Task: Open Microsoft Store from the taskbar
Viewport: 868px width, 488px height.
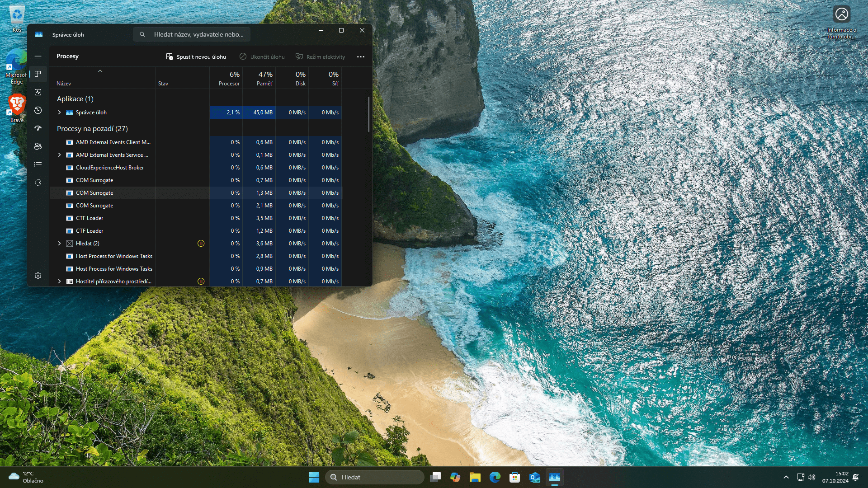Action: (515, 477)
